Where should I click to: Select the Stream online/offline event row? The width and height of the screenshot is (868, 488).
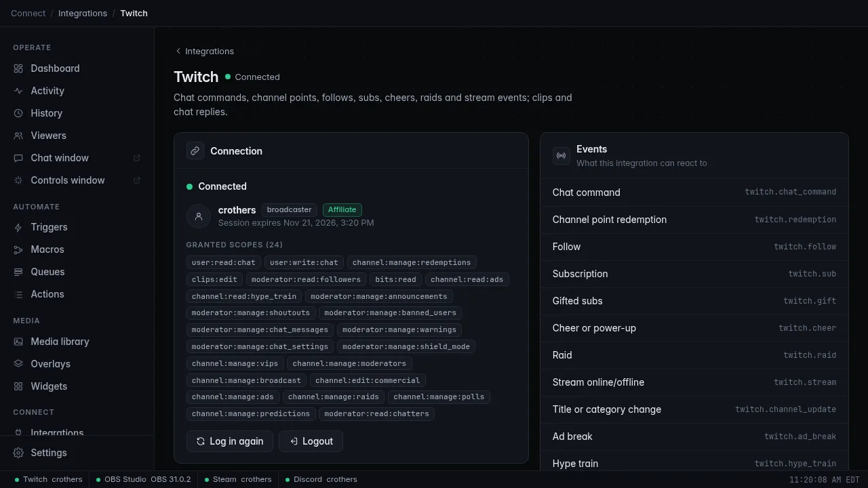694,382
